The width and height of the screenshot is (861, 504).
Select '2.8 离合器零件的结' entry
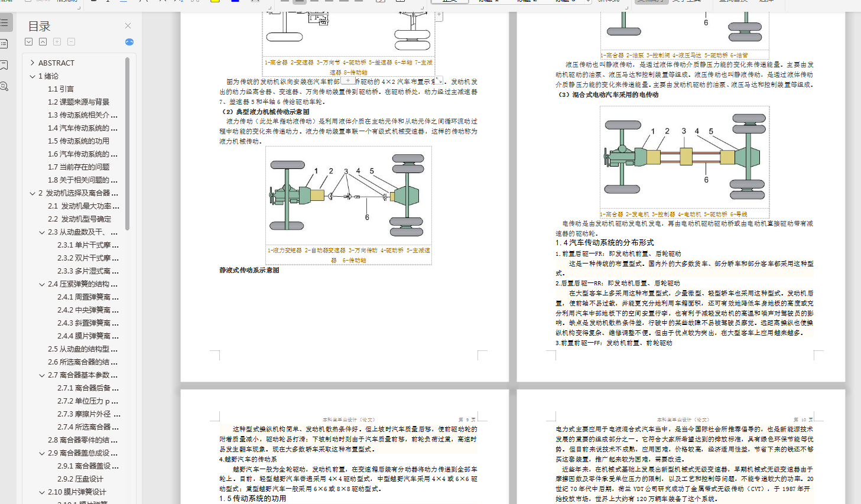[83, 440]
